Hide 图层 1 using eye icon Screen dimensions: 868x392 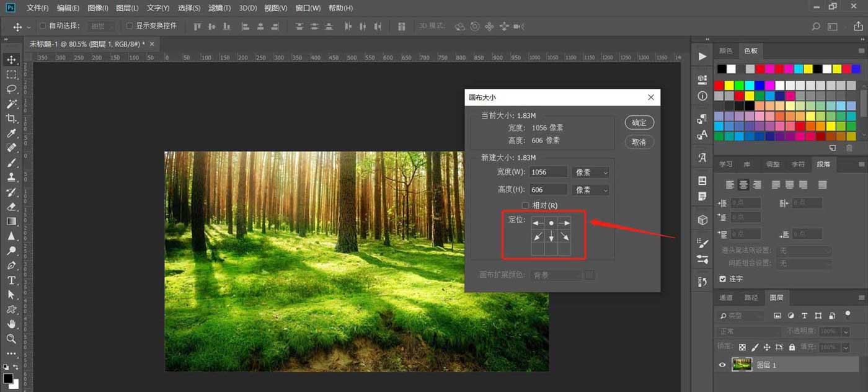pos(722,365)
